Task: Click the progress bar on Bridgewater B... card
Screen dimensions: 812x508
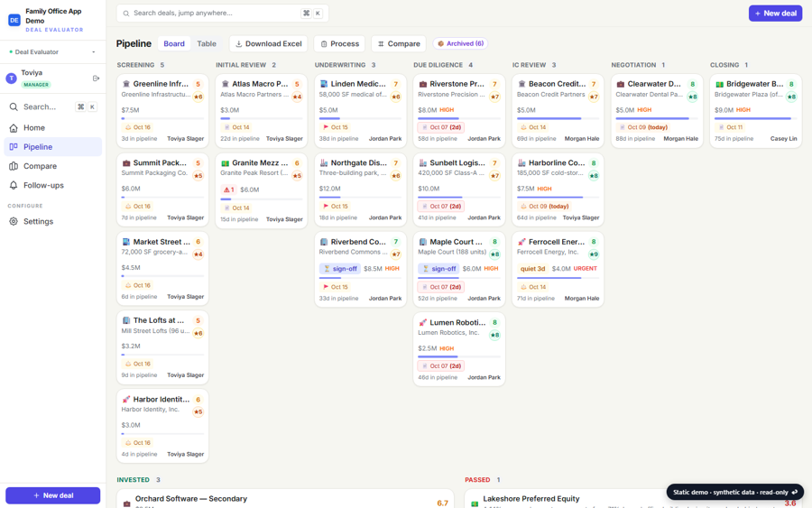Action: coord(755,118)
